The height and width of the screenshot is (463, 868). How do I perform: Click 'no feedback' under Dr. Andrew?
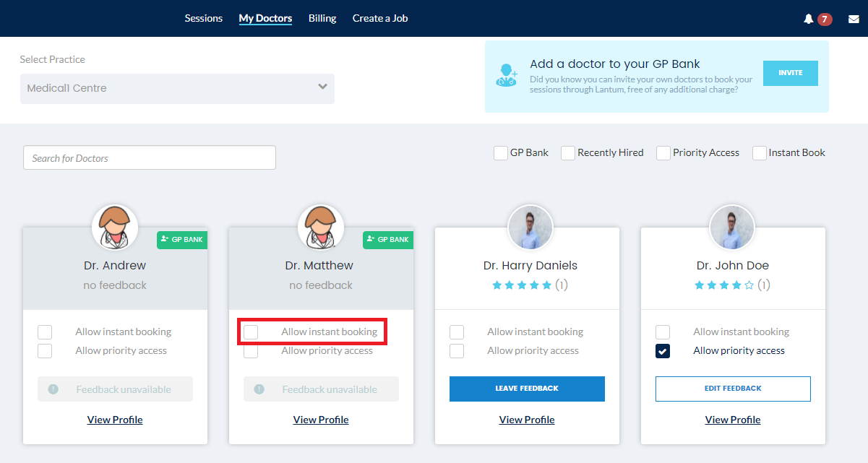(115, 285)
